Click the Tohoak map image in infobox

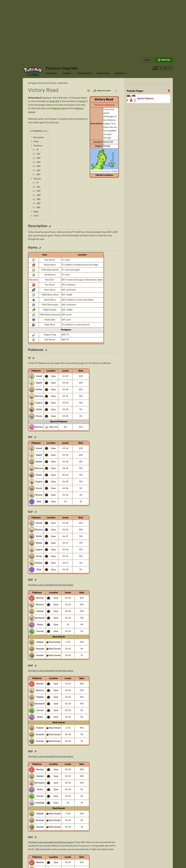tap(104, 159)
